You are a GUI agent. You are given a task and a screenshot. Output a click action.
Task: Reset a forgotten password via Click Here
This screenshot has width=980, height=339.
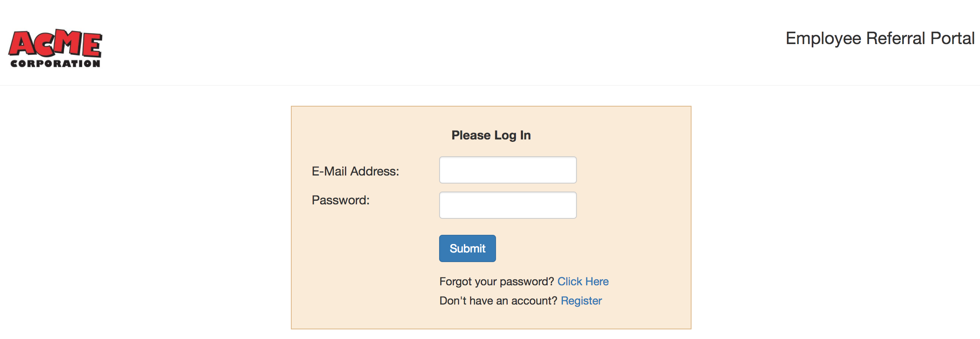point(583,281)
